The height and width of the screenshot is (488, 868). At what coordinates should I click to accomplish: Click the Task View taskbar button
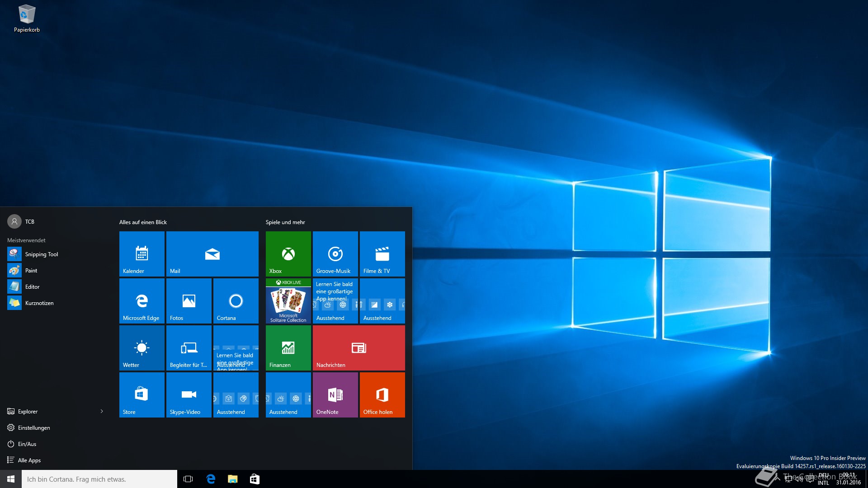(x=188, y=479)
